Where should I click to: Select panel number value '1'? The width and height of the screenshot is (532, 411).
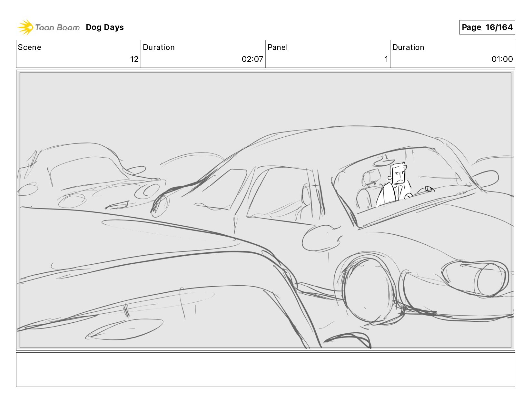point(386,59)
